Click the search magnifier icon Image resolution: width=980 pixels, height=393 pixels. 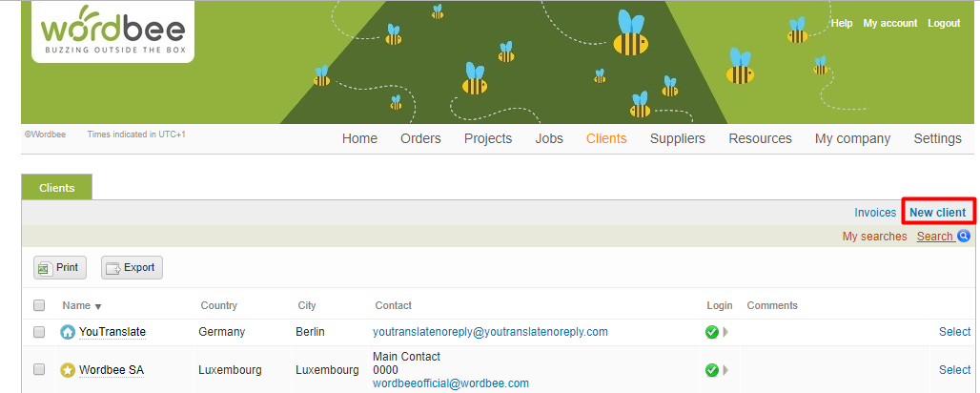pos(963,237)
